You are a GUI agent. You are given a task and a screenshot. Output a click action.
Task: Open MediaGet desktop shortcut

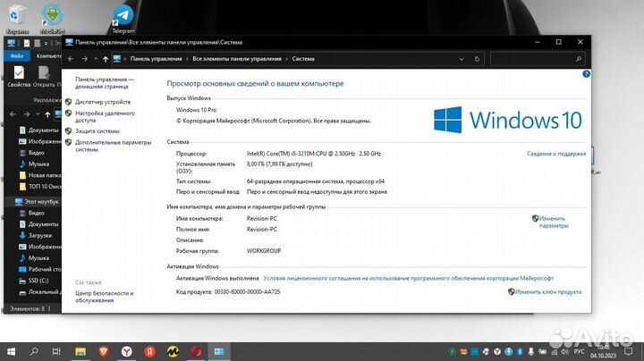(x=53, y=19)
